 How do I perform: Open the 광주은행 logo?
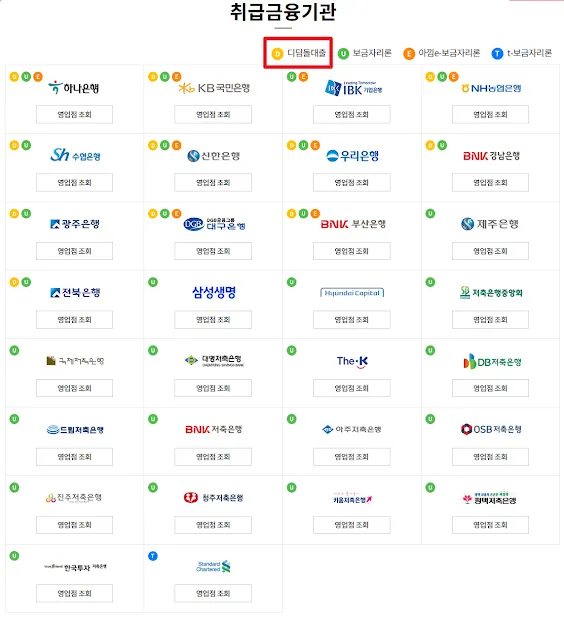(75, 224)
